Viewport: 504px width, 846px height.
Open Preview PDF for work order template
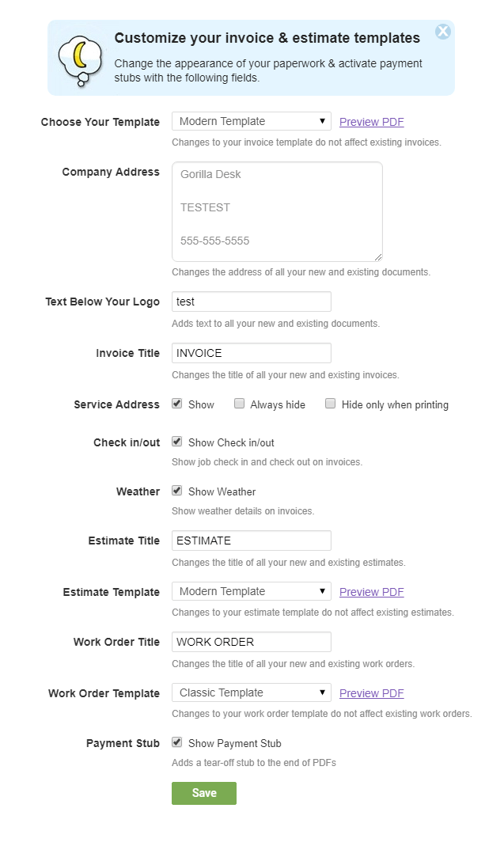[371, 693]
